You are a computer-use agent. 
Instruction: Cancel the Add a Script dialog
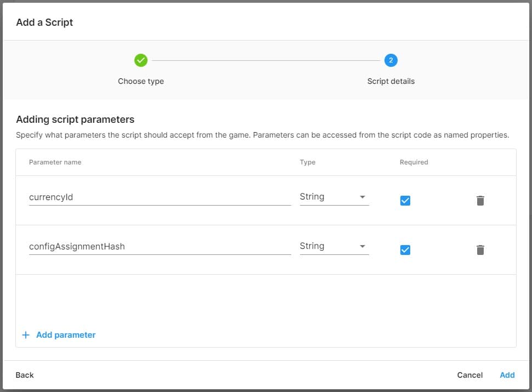[x=469, y=375]
